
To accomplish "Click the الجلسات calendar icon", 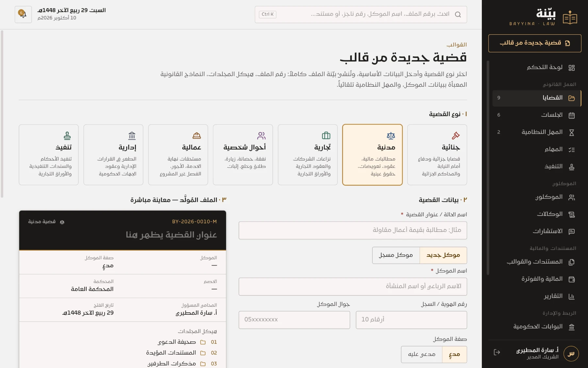I will [572, 115].
